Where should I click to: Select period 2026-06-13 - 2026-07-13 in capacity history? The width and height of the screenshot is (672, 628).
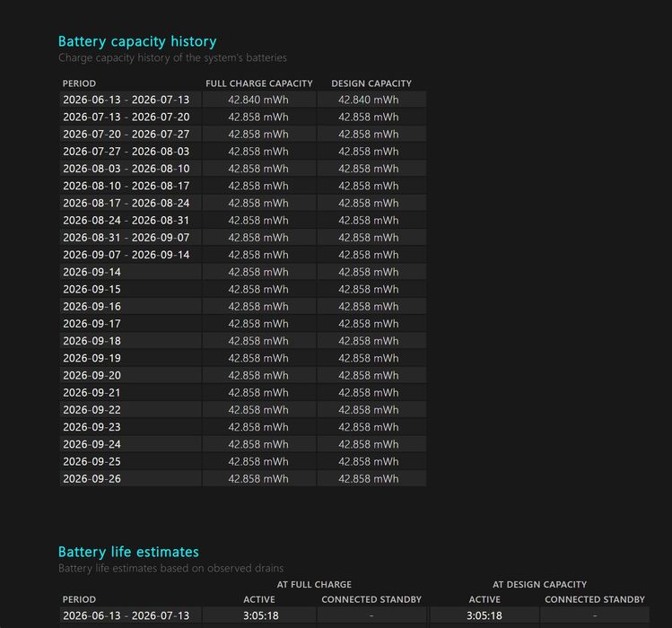(126, 100)
